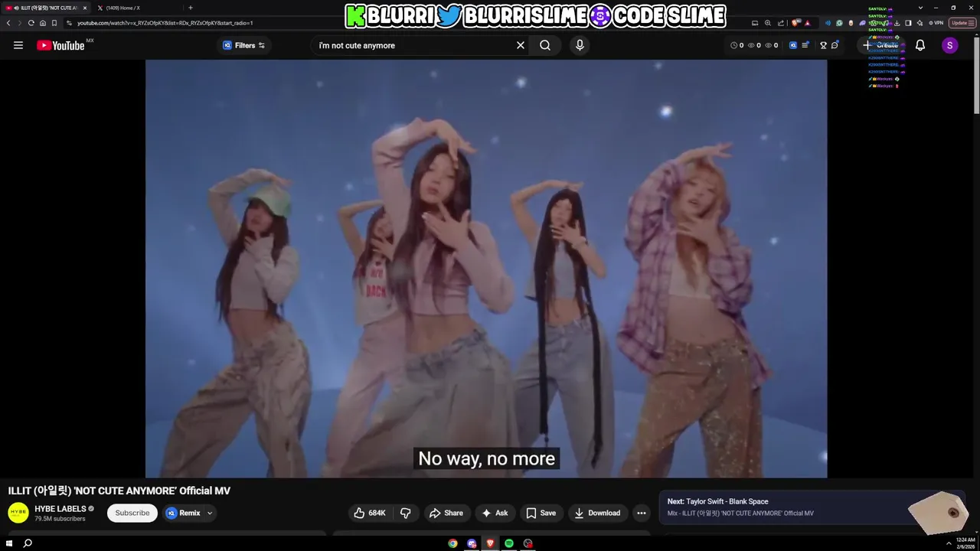
Task: Open more actions ellipsis under video
Action: pos(642,513)
